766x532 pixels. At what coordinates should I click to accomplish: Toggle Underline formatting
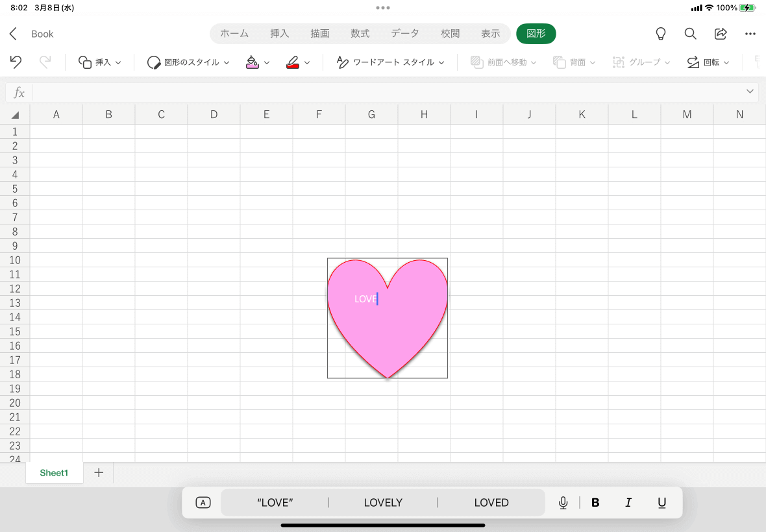coord(661,503)
